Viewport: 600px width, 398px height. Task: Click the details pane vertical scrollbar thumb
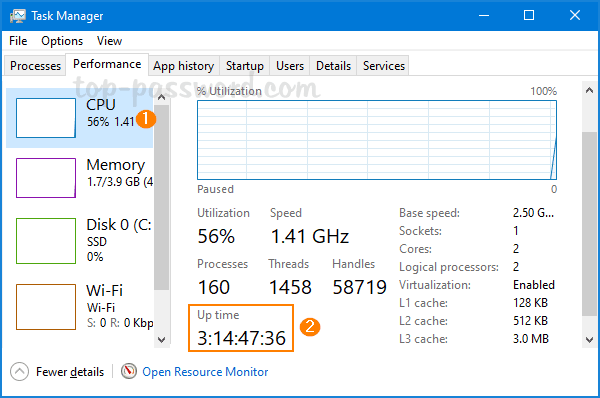click(589, 224)
